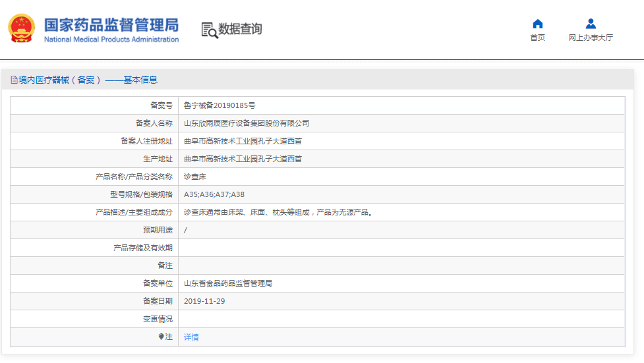Viewport: 644px width, 363px height.
Task: Click the home house icon
Action: 537,24
